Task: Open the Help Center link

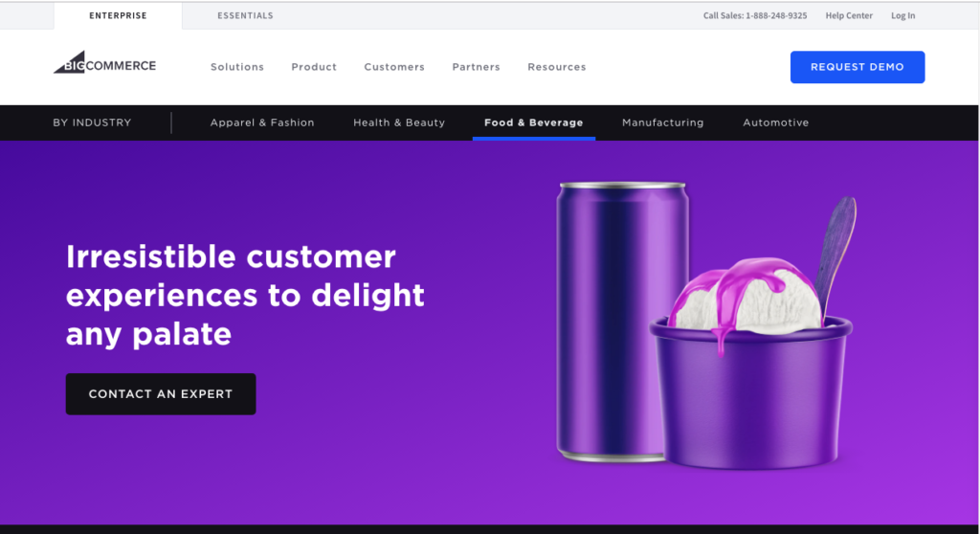Action: (x=849, y=15)
